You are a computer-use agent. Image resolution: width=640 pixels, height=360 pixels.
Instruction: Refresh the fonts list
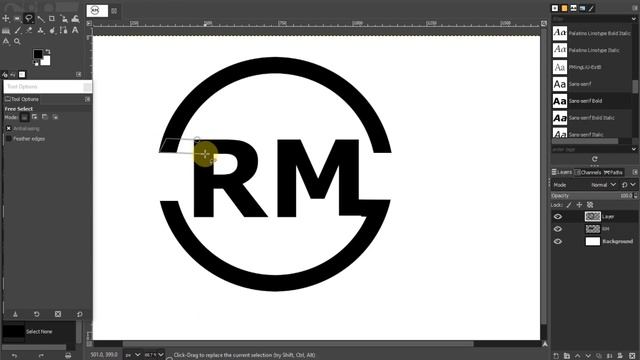[x=595, y=159]
